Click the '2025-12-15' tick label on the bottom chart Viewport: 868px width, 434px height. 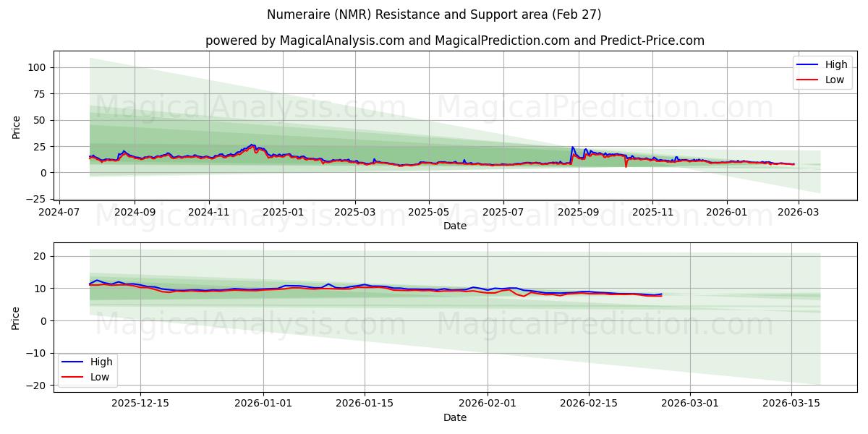click(x=140, y=404)
